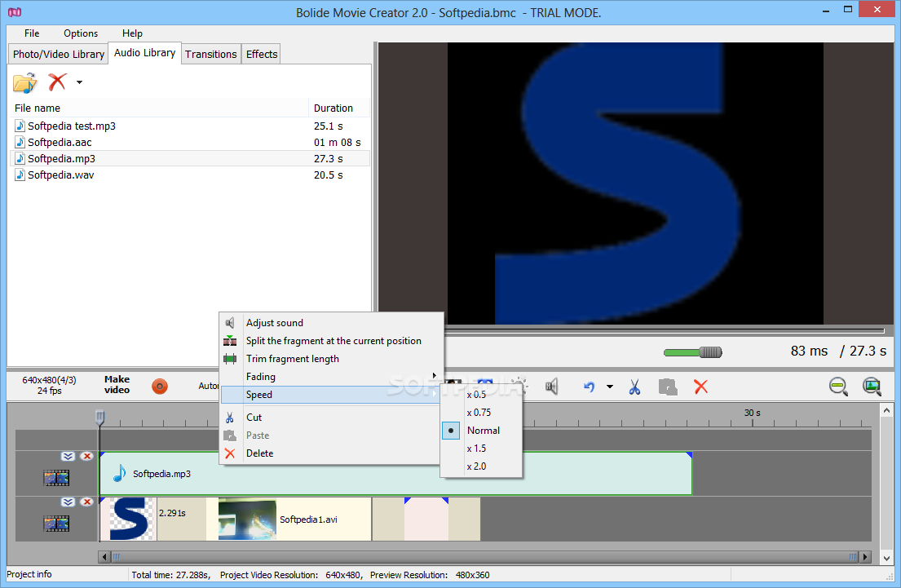Select the 2.291s clip duration label
Screen dimensions: 901x588
coord(172,513)
